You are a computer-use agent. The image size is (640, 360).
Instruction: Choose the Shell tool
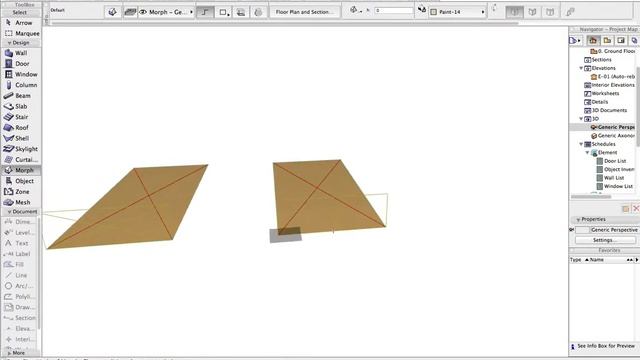coord(20,138)
